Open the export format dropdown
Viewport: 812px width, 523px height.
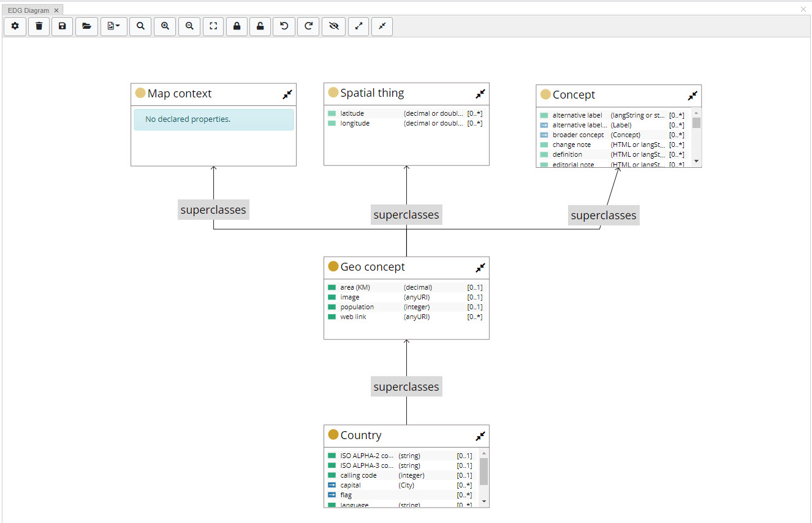tap(113, 26)
